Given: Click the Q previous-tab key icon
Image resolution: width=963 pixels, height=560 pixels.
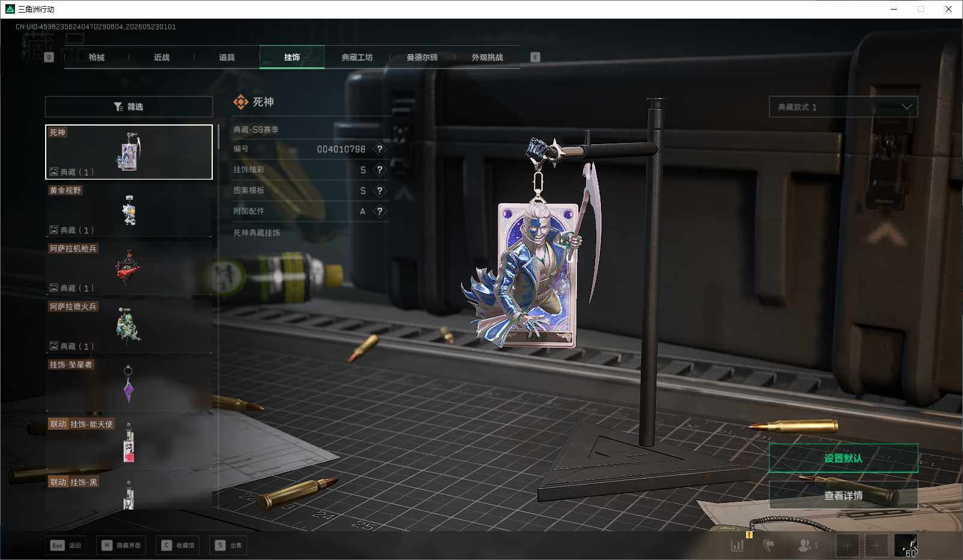Looking at the screenshot, I should point(49,57).
